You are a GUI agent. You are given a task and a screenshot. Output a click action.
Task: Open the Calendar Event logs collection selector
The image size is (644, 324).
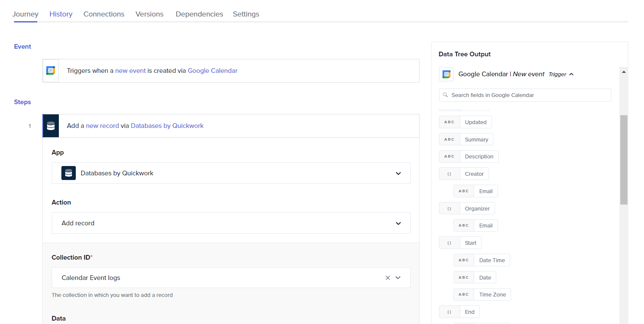231,277
